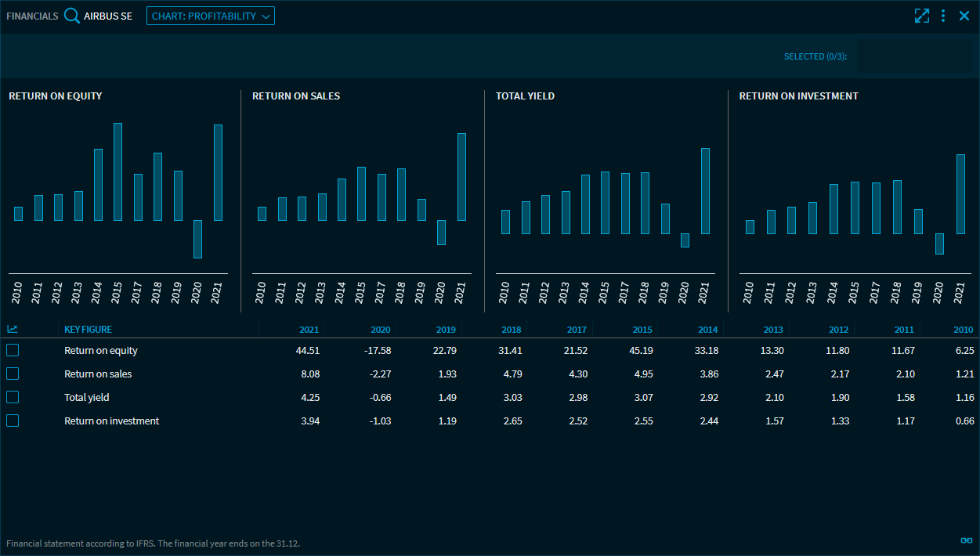
Task: Select the Return on investment checkbox
Action: pyautogui.click(x=13, y=421)
